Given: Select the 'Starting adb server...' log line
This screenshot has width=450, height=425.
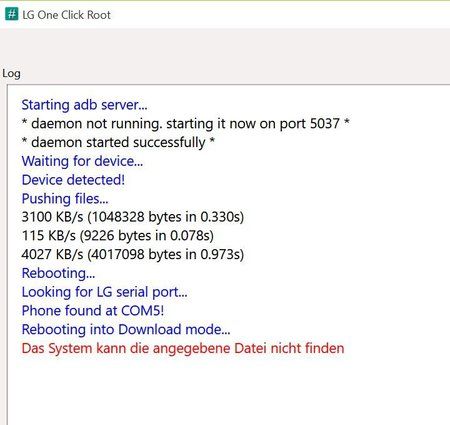Looking at the screenshot, I should (x=84, y=105).
